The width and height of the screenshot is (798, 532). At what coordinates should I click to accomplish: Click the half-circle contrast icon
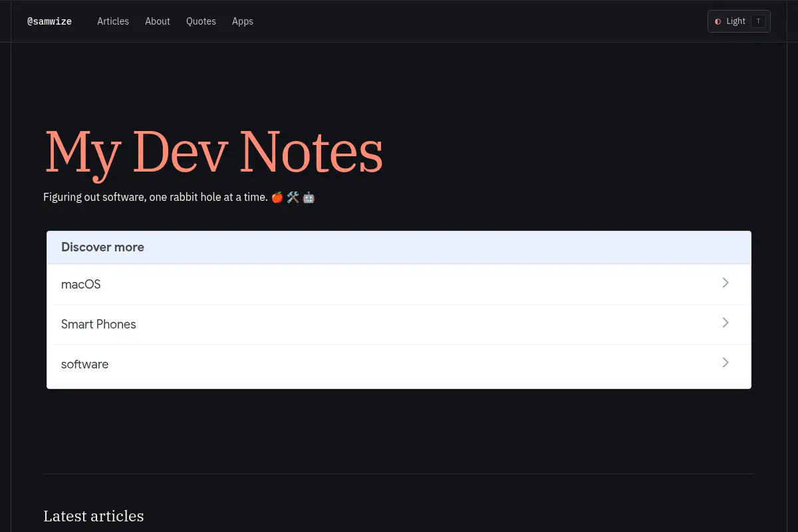click(718, 21)
